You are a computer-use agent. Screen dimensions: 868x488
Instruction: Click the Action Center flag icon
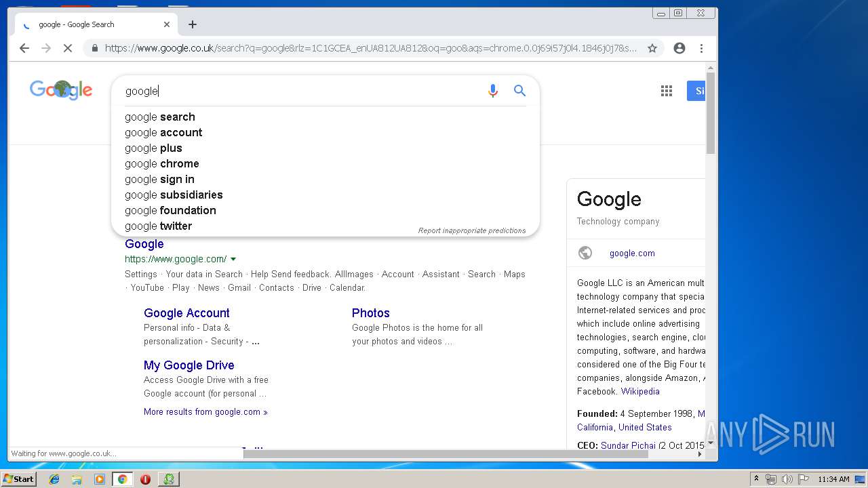(x=804, y=479)
